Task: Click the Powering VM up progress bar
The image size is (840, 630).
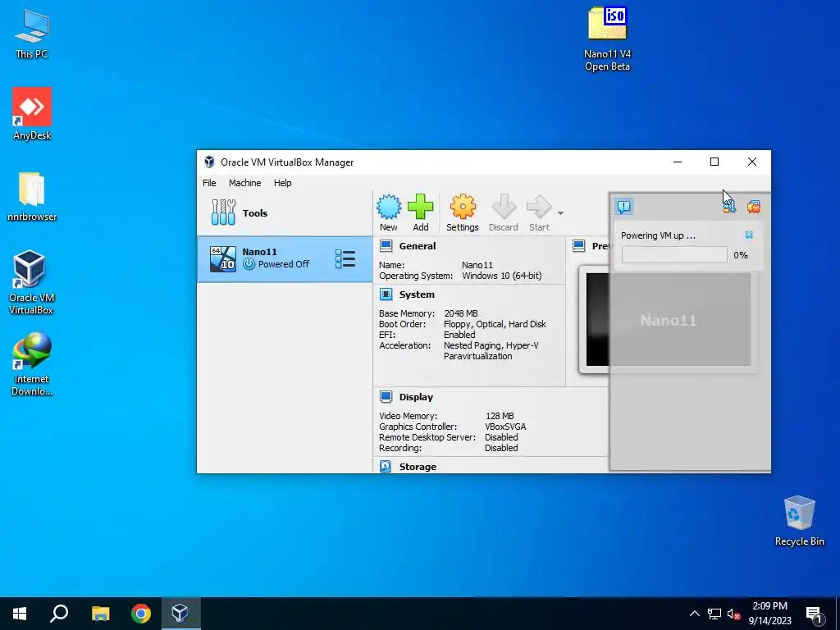Action: (x=674, y=255)
